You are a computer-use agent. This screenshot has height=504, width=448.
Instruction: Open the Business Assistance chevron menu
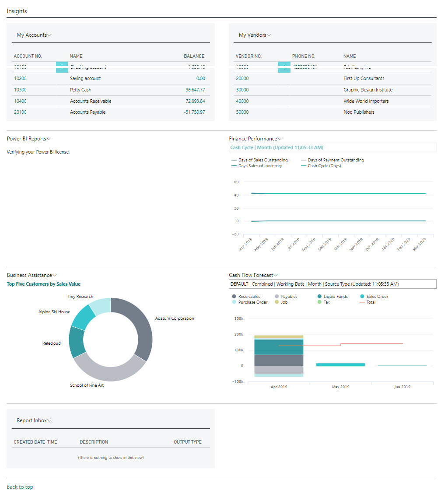coord(55,275)
